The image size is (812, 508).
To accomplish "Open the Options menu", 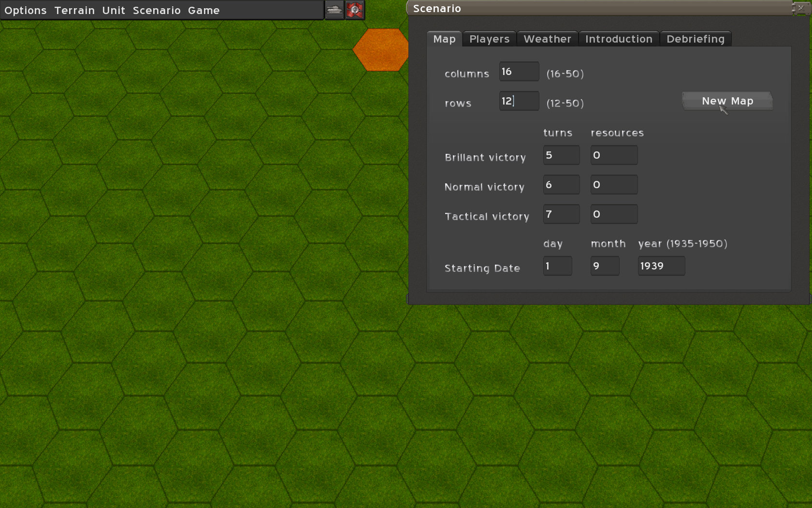I will [x=26, y=10].
